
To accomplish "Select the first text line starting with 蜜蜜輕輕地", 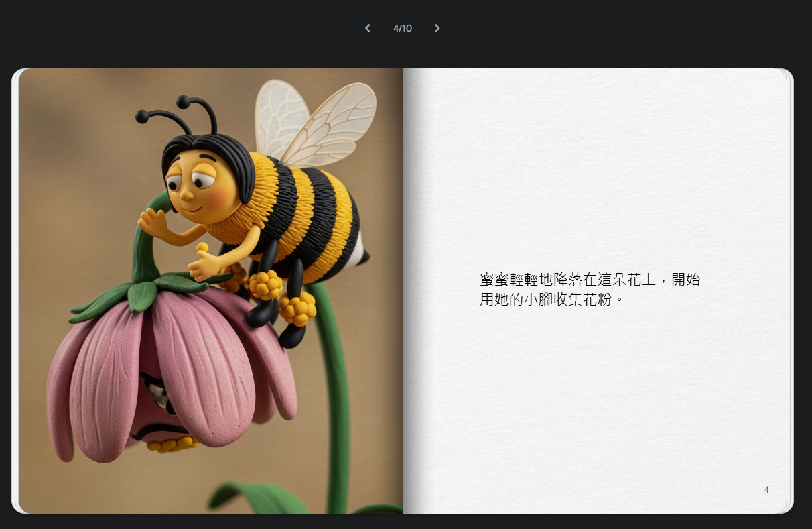I will [x=590, y=280].
